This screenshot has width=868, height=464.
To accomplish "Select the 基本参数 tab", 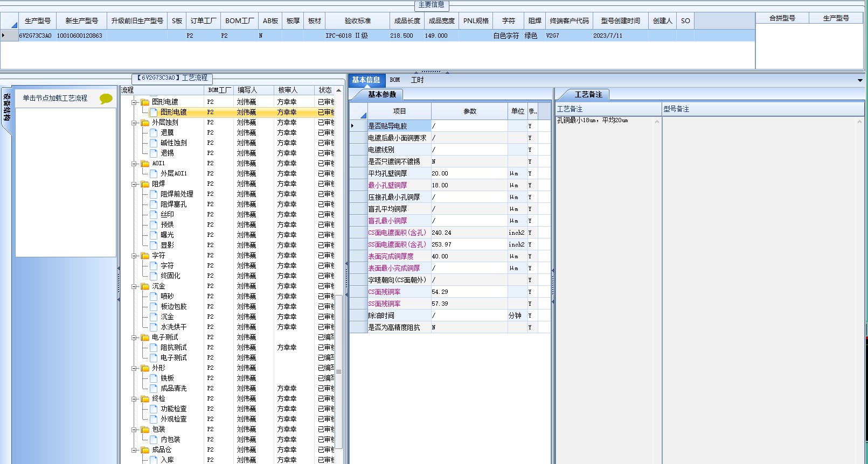I will [x=381, y=95].
